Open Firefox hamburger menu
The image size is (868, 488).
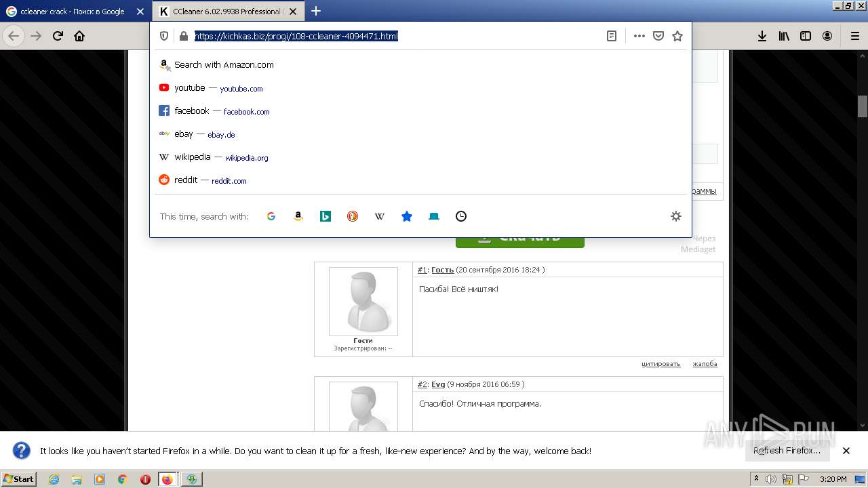coord(854,36)
